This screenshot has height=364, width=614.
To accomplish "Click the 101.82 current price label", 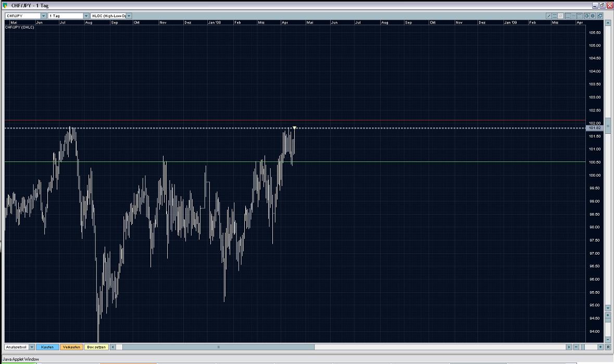I will [594, 128].
